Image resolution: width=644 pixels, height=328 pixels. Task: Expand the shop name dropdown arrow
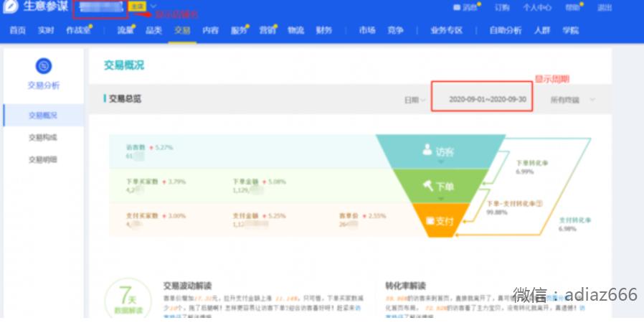point(153,6)
